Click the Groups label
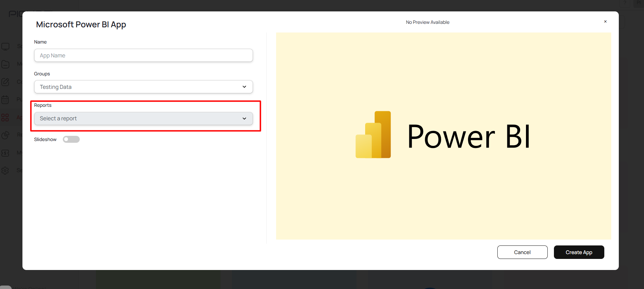 click(42, 74)
